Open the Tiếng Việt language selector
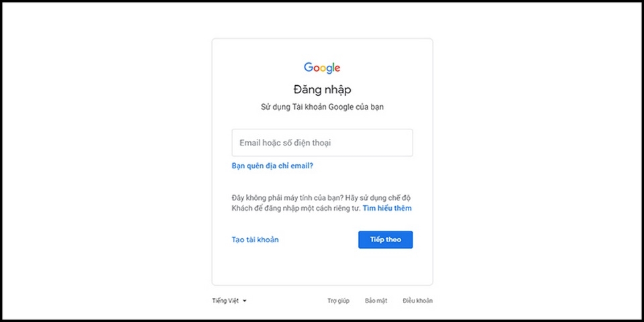This screenshot has width=644, height=322. (x=229, y=301)
